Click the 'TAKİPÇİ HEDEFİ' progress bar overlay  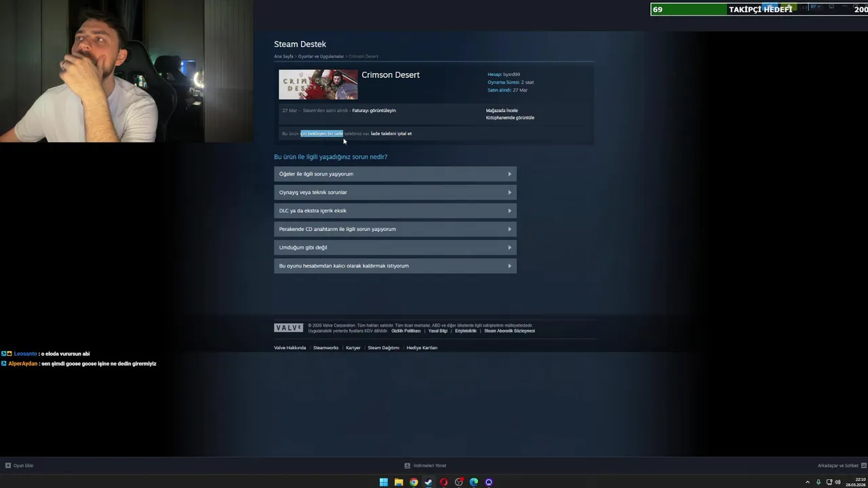[x=759, y=9]
